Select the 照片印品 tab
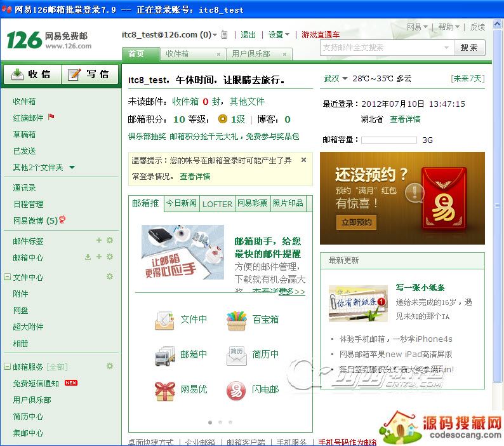 coord(288,203)
